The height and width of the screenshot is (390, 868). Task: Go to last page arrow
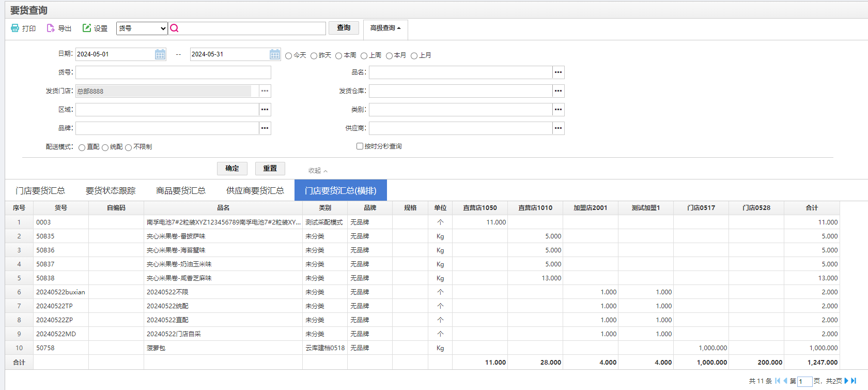pos(854,381)
